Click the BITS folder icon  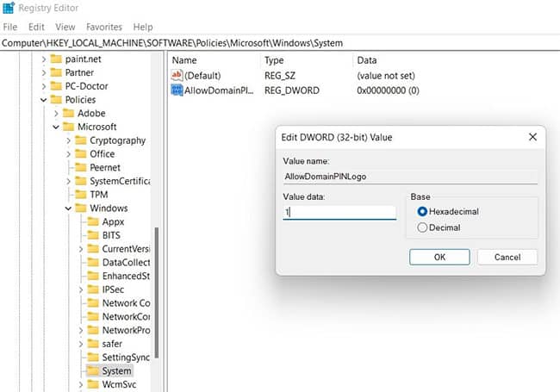(x=93, y=235)
